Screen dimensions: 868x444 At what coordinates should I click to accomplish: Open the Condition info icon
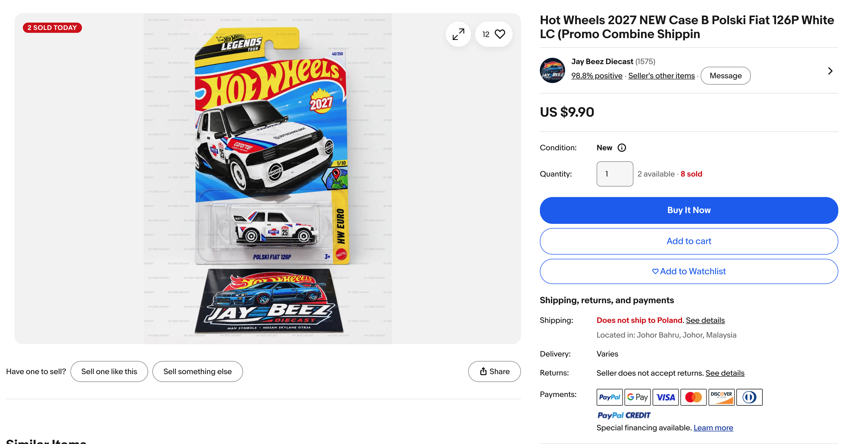(622, 148)
